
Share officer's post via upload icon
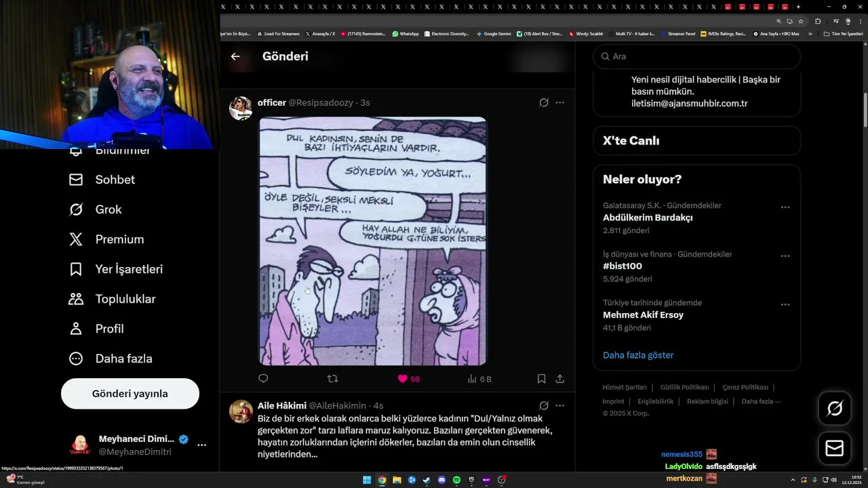tap(560, 379)
